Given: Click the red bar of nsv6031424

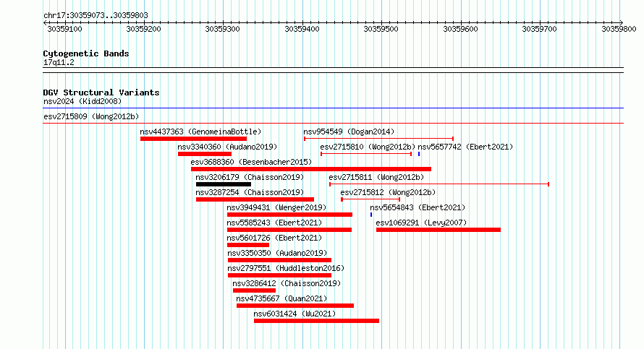Looking at the screenshot, I should [316, 321].
